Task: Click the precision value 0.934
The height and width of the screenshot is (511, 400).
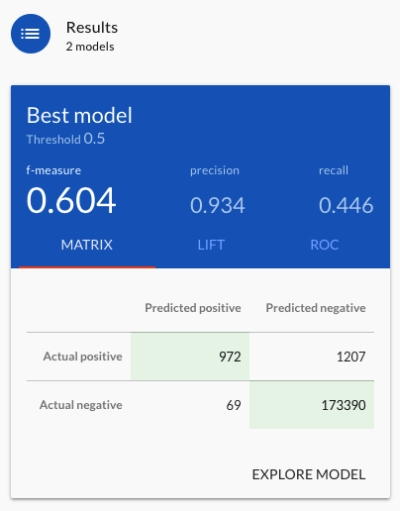Action: click(x=218, y=205)
